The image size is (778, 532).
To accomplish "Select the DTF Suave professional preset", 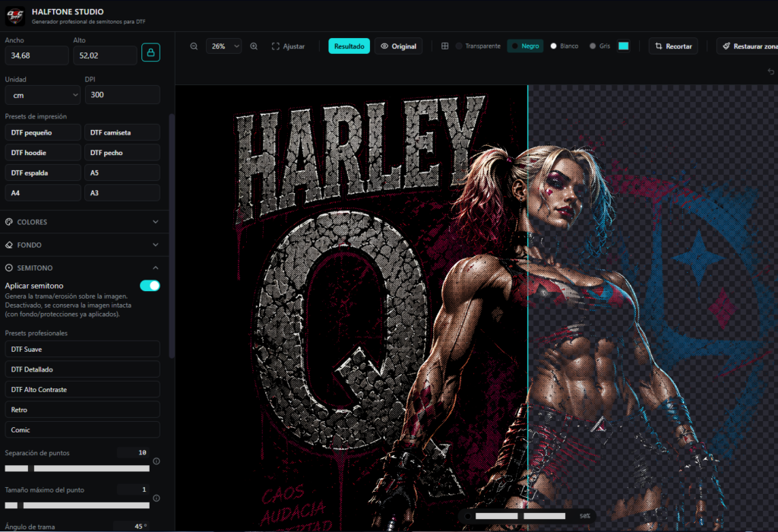I will (x=82, y=349).
